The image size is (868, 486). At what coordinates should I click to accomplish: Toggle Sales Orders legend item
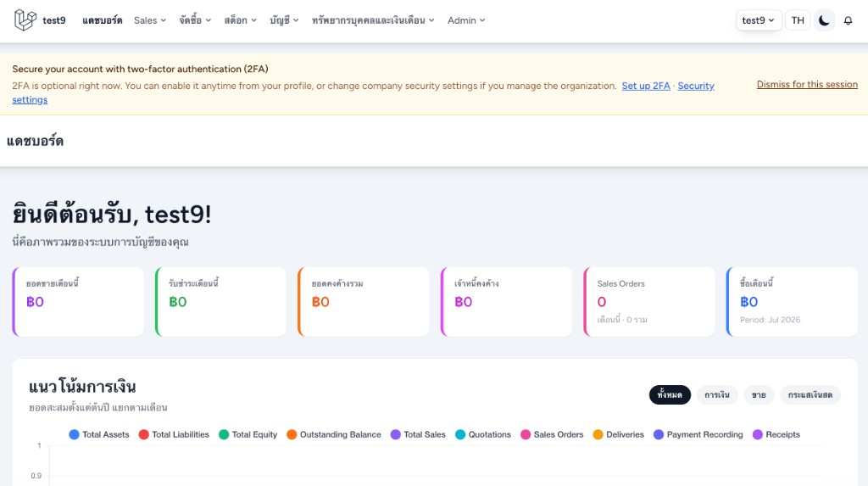552,434
